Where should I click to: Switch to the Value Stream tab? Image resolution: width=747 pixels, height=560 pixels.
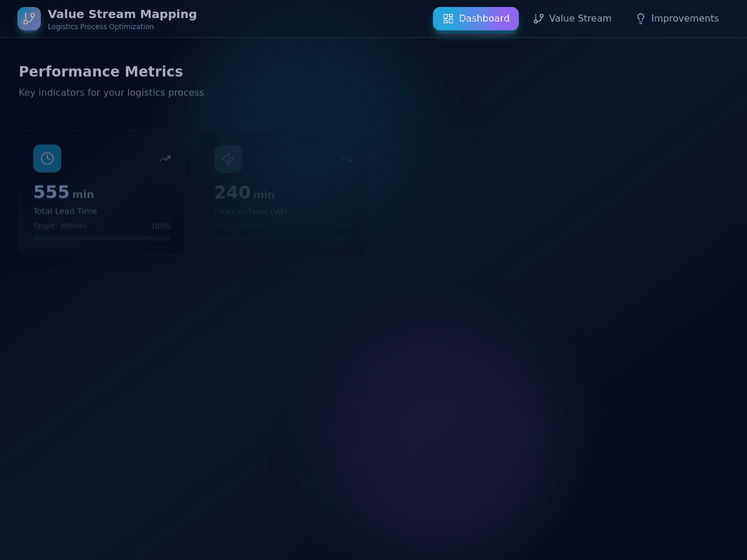point(573,19)
